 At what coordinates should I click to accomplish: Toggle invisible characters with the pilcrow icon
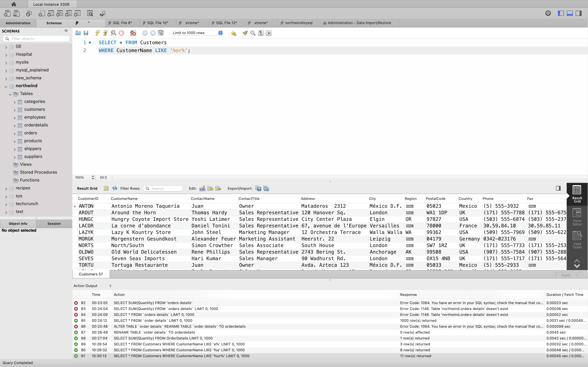(x=261, y=33)
